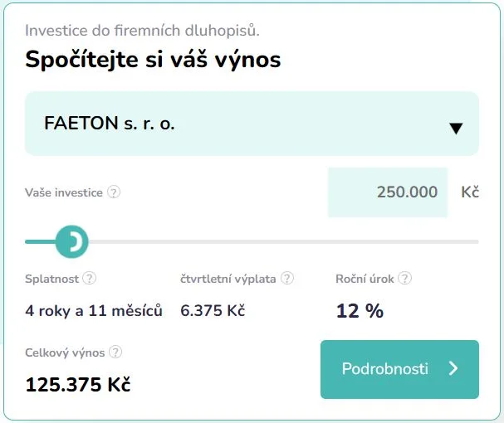504x423 pixels.
Task: Click the 6.375 Kč quarterly payout value
Action: (x=213, y=310)
